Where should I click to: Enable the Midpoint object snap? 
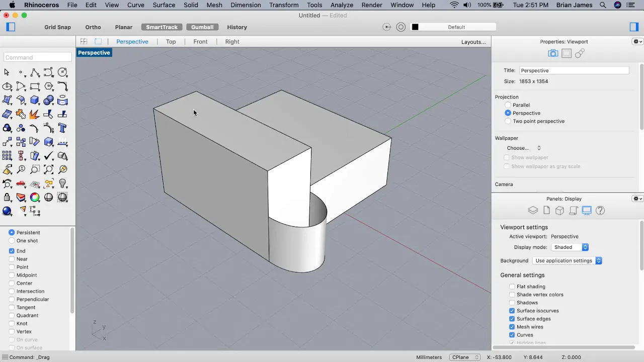coord(12,275)
